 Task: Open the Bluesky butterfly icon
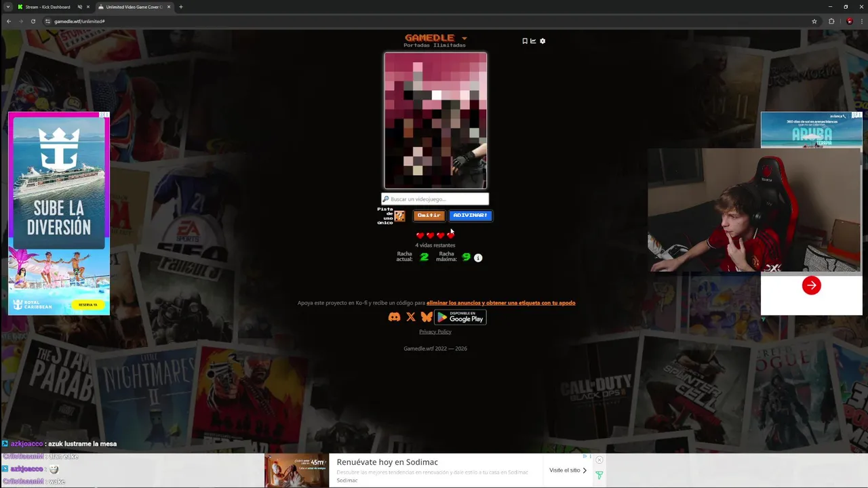click(427, 317)
